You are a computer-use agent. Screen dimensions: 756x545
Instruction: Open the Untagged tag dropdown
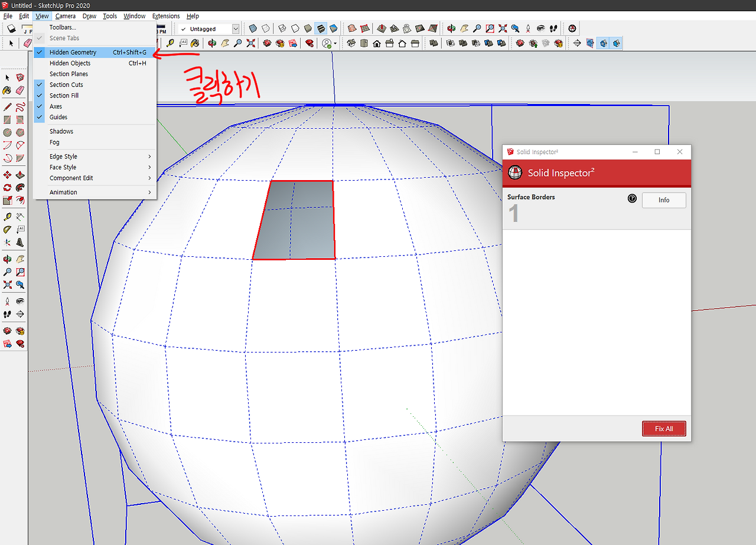click(x=235, y=28)
